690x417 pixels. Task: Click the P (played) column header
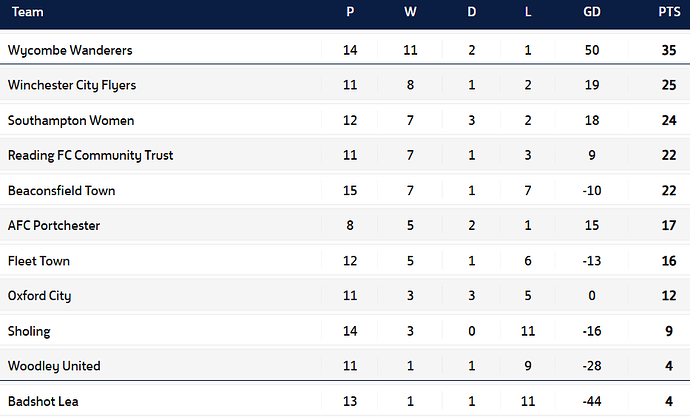350,14
